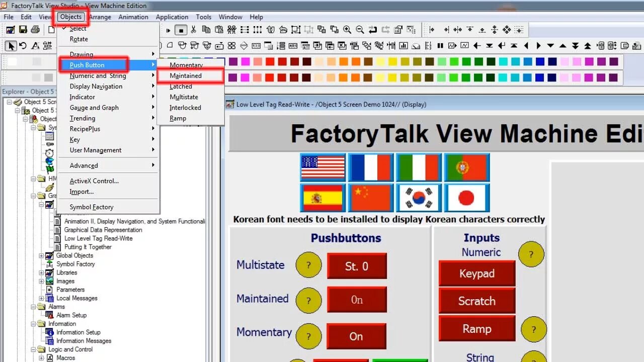Click the Keypad numeric input button
This screenshot has height=362, width=644.
pyautogui.click(x=477, y=274)
